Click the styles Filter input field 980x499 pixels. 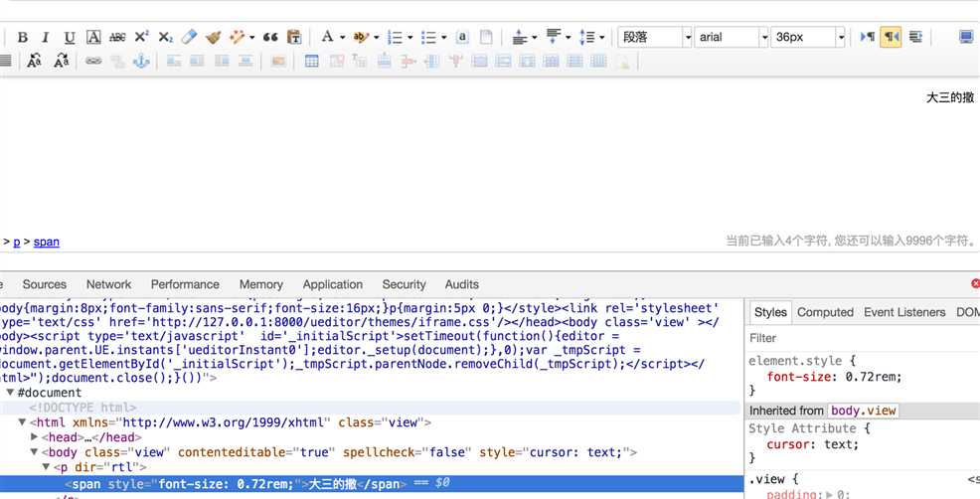[x=863, y=338]
